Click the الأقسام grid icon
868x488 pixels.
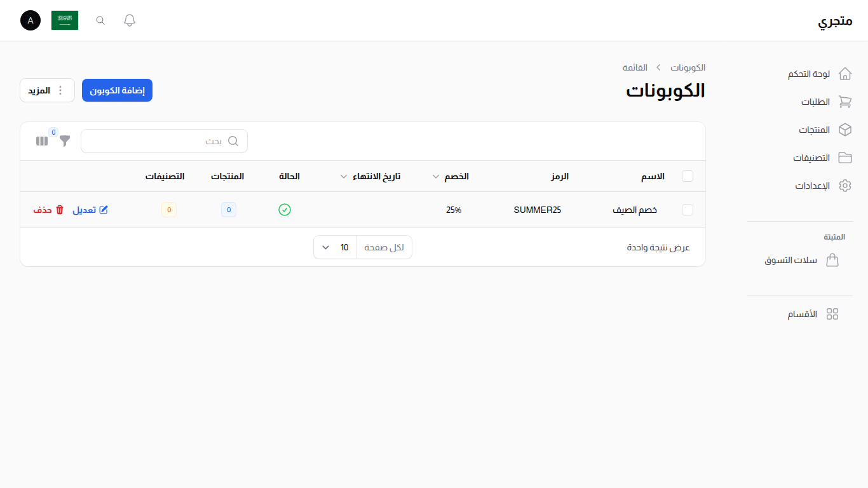point(833,313)
